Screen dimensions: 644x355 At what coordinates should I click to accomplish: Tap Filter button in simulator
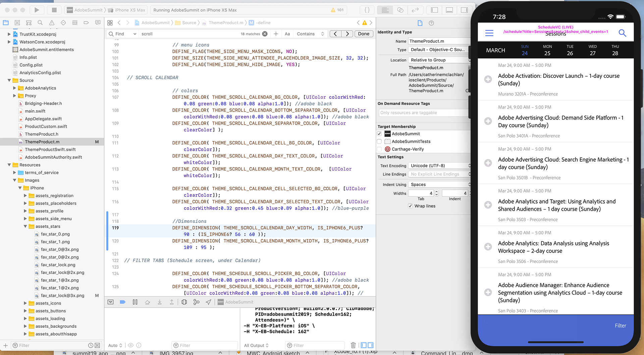pyautogui.click(x=621, y=326)
